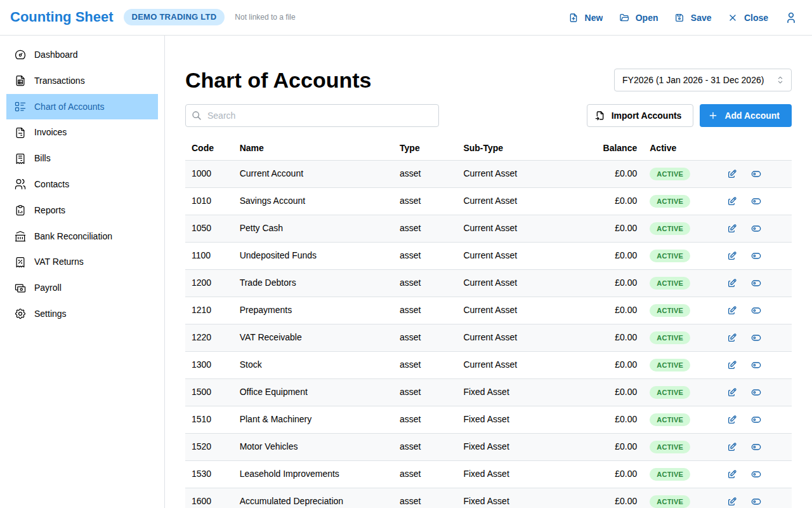The height and width of the screenshot is (508, 812).
Task: Click Import Accounts button
Action: tap(640, 116)
